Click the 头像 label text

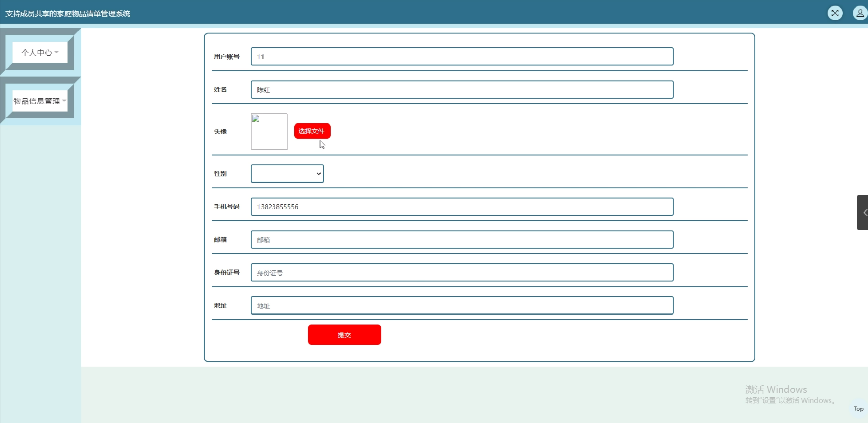click(220, 132)
